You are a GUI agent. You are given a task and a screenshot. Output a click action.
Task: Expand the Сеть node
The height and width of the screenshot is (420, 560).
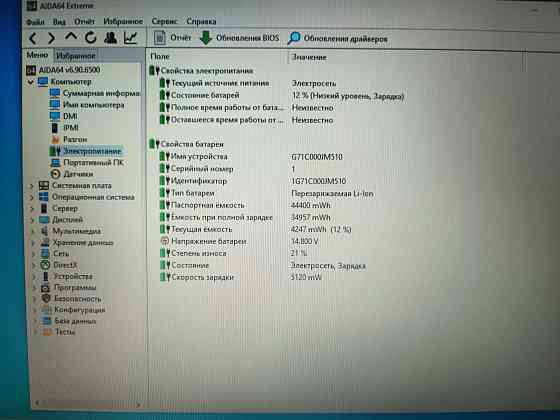[x=33, y=254]
